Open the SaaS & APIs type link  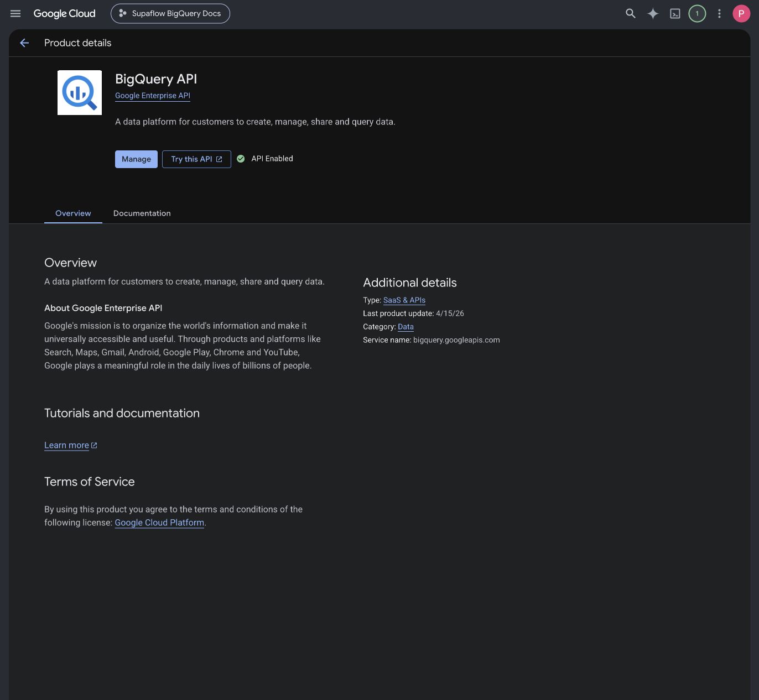(404, 300)
